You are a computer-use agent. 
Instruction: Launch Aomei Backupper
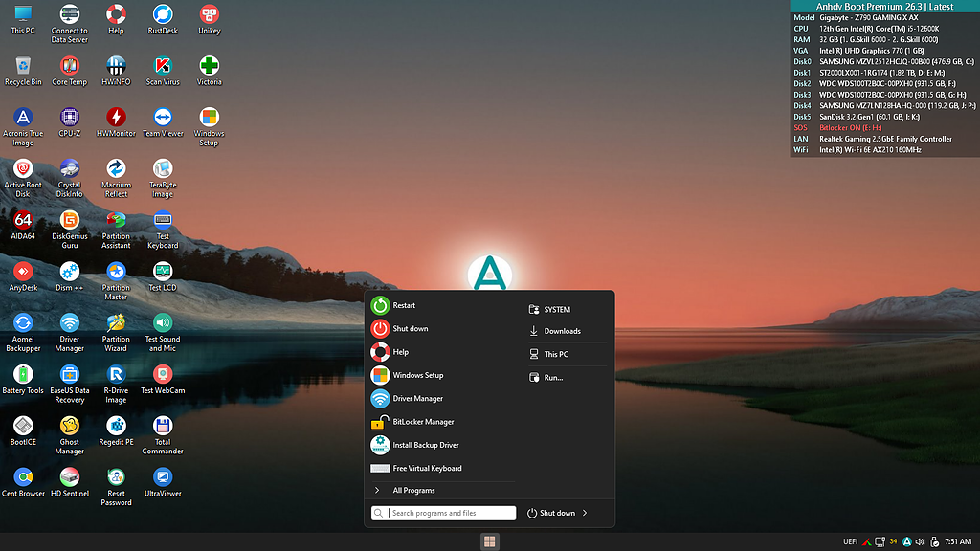[x=23, y=332]
